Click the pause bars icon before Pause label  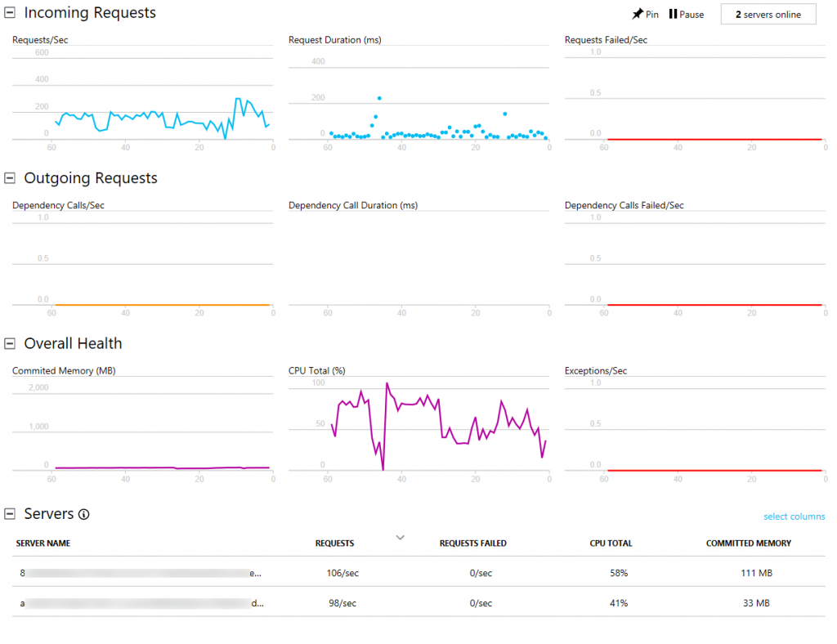click(x=674, y=13)
